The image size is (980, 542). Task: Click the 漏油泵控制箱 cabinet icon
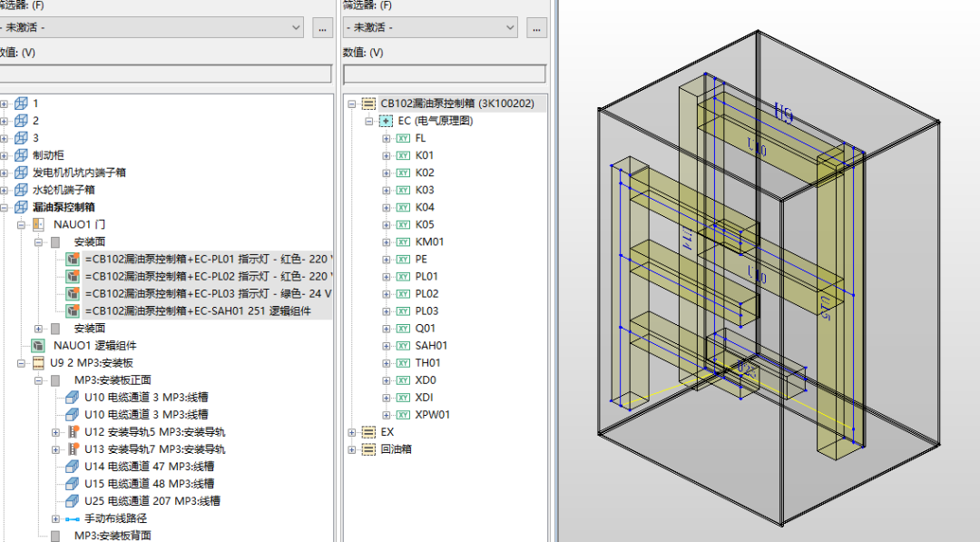point(21,207)
